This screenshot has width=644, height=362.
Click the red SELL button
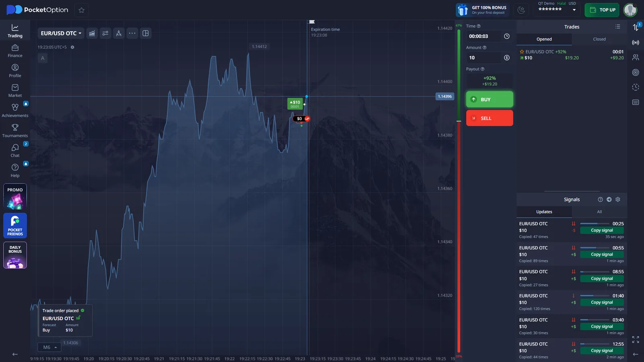coord(489,118)
